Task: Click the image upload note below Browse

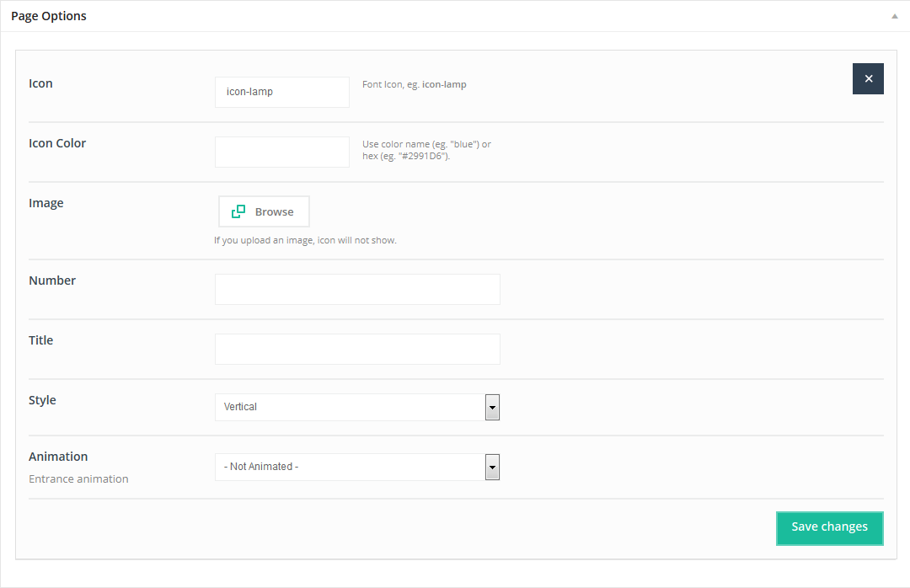Action: pos(305,240)
